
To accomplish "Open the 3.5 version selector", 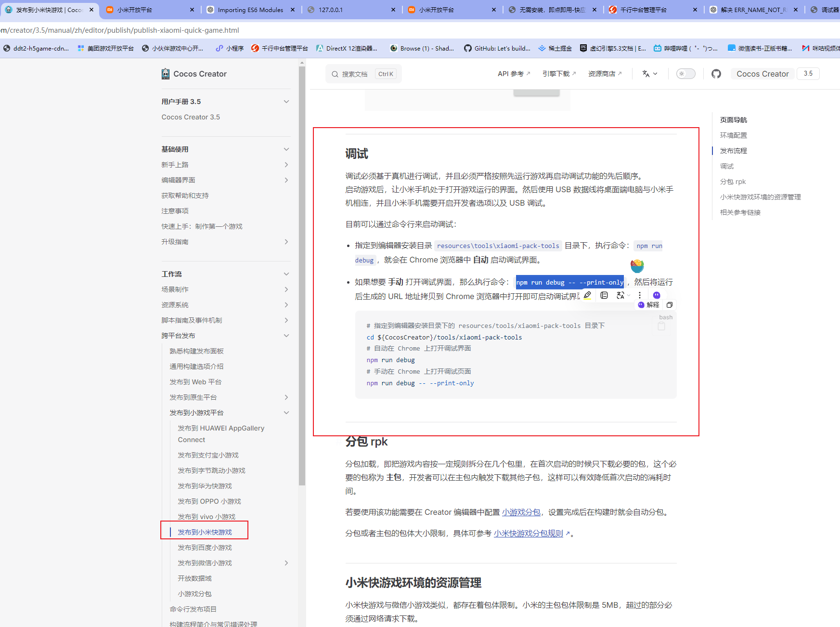I will tap(808, 74).
